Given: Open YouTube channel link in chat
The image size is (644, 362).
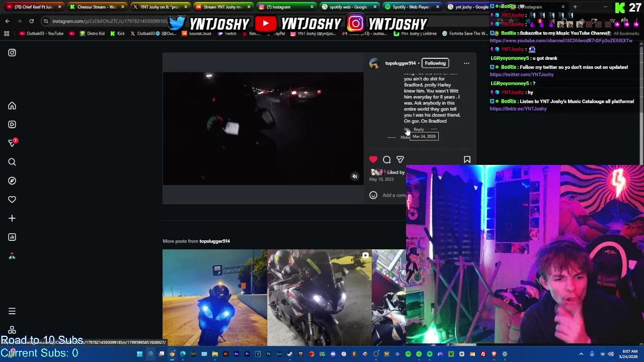Looking at the screenshot, I should [x=561, y=41].
